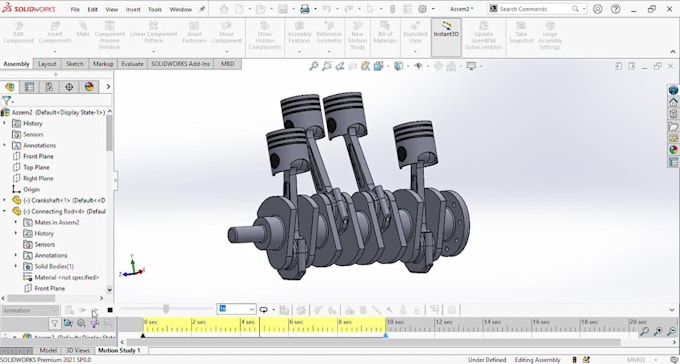
Task: Click the motion study Calculate icon
Action: pos(69,310)
